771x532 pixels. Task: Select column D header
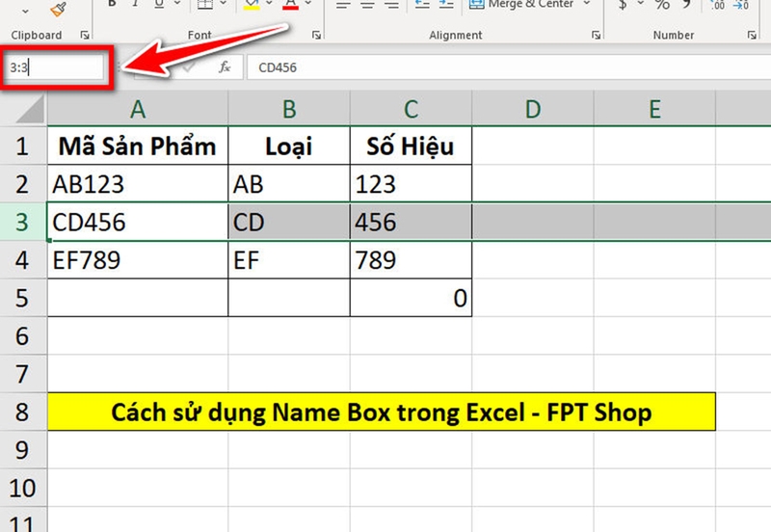[x=533, y=109]
